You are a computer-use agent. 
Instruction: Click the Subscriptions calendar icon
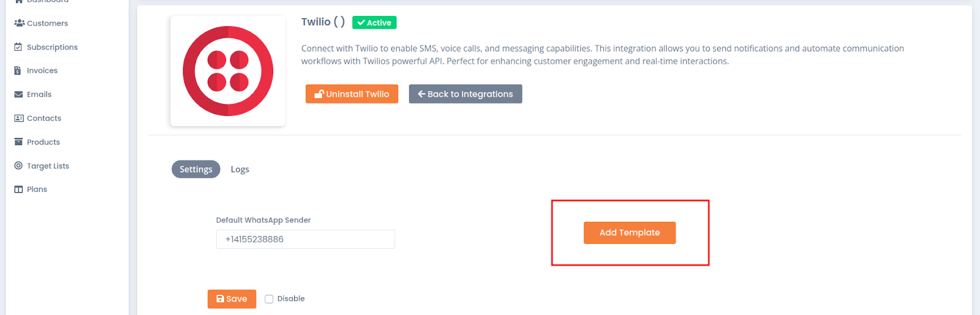tap(18, 47)
